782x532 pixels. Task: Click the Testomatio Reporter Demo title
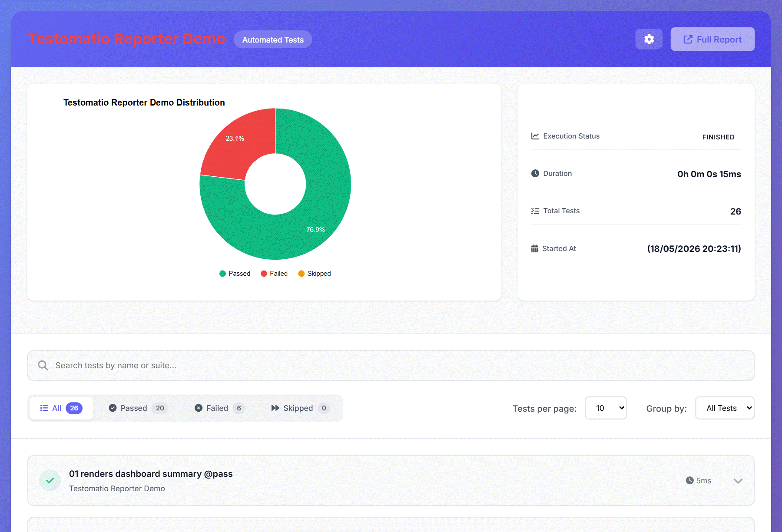point(126,39)
